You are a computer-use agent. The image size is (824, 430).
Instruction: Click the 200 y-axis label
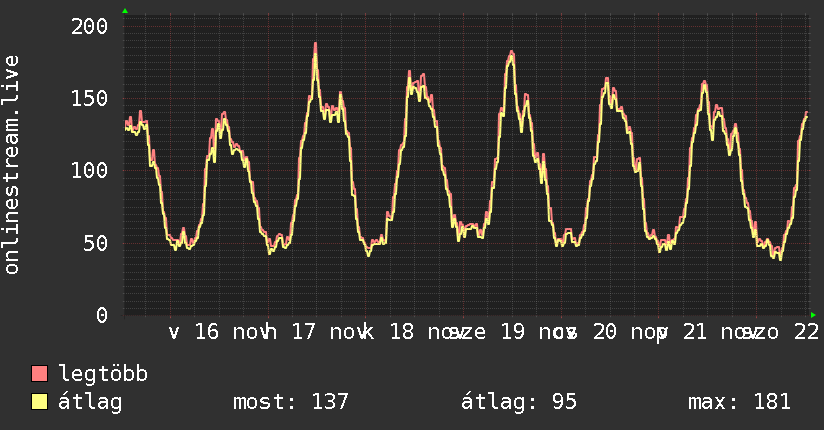pos(89,26)
